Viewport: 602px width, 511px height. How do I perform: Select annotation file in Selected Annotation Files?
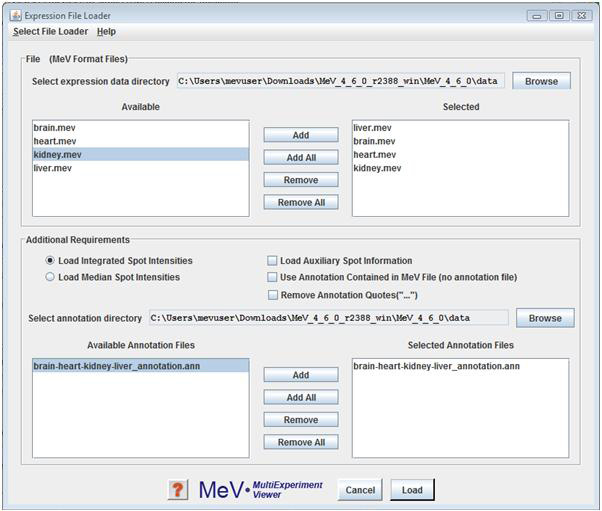pyautogui.click(x=436, y=367)
